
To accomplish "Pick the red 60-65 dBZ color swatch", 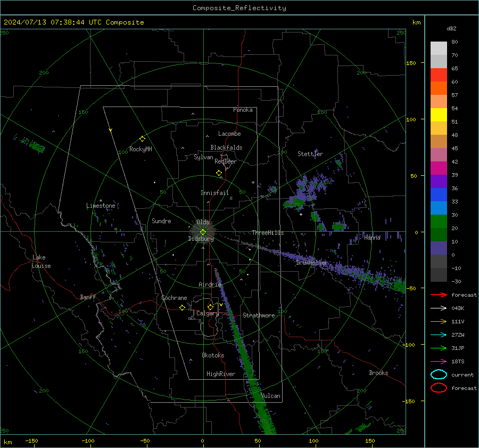I will coord(439,75).
